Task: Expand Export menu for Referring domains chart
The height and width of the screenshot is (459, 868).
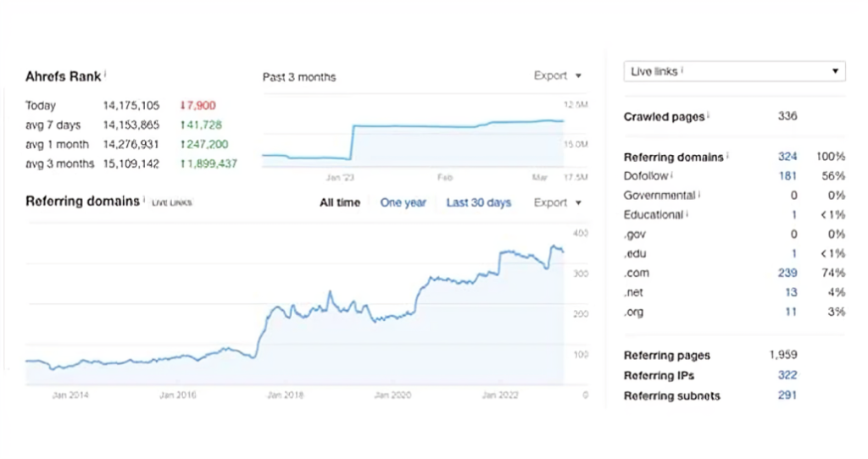Action: 557,202
